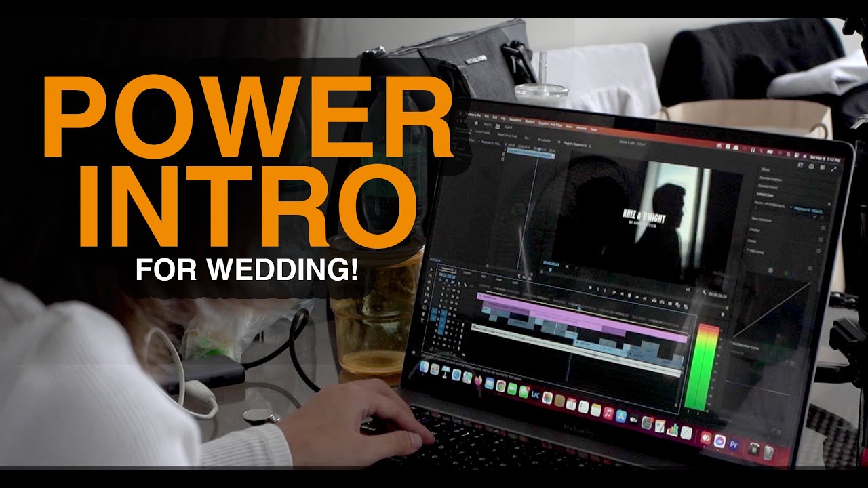Click the Quick Export icon top right
This screenshot has height=488, width=868.
(811, 166)
